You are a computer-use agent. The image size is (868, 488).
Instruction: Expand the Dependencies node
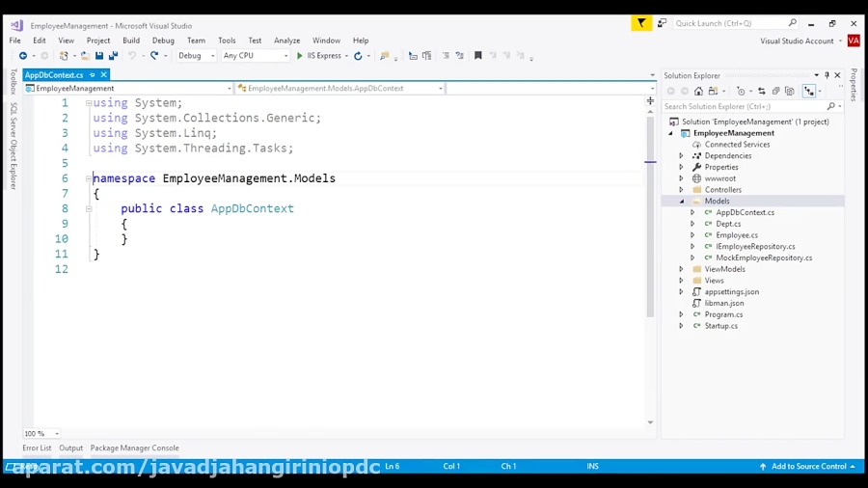682,156
